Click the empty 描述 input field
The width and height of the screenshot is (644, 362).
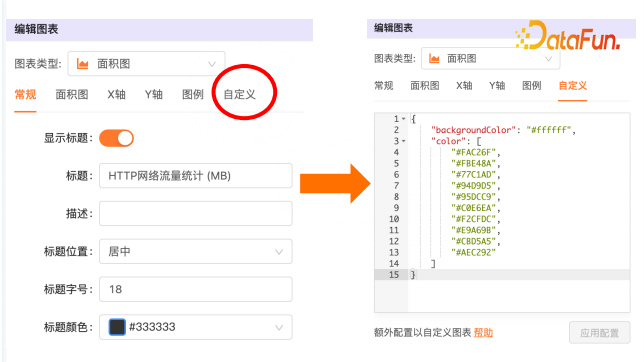[196, 214]
